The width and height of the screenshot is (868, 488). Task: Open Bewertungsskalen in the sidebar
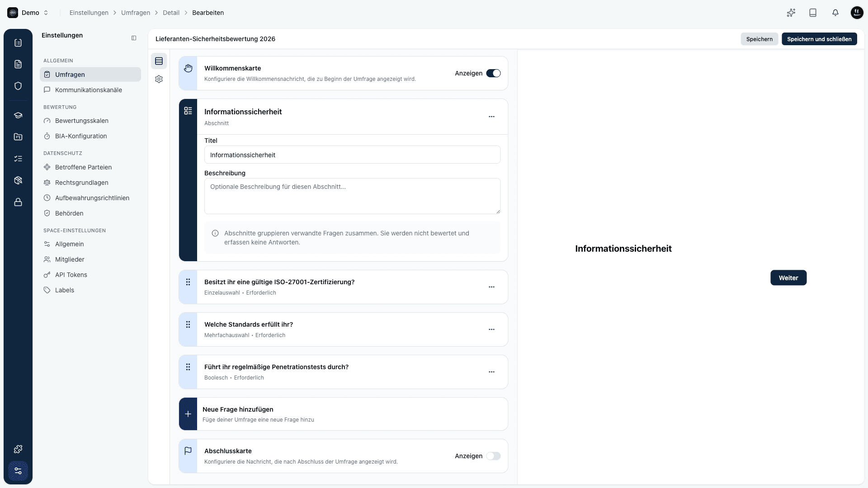click(x=90, y=121)
